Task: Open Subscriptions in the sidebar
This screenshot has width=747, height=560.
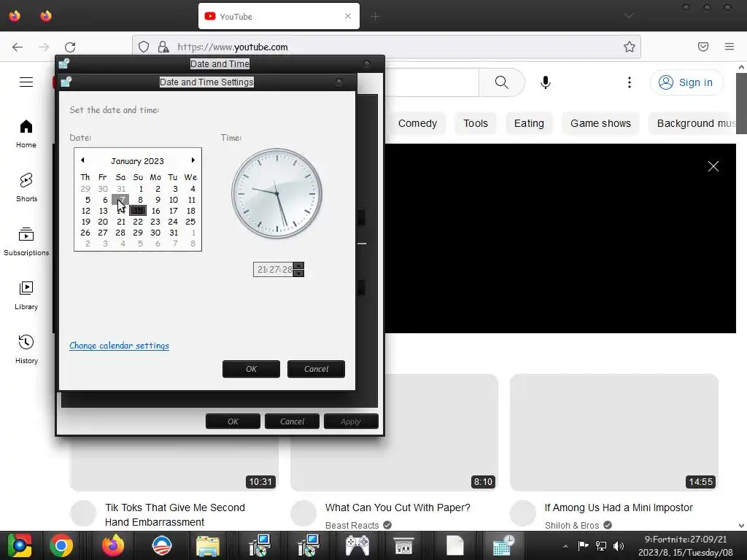Action: tap(26, 242)
